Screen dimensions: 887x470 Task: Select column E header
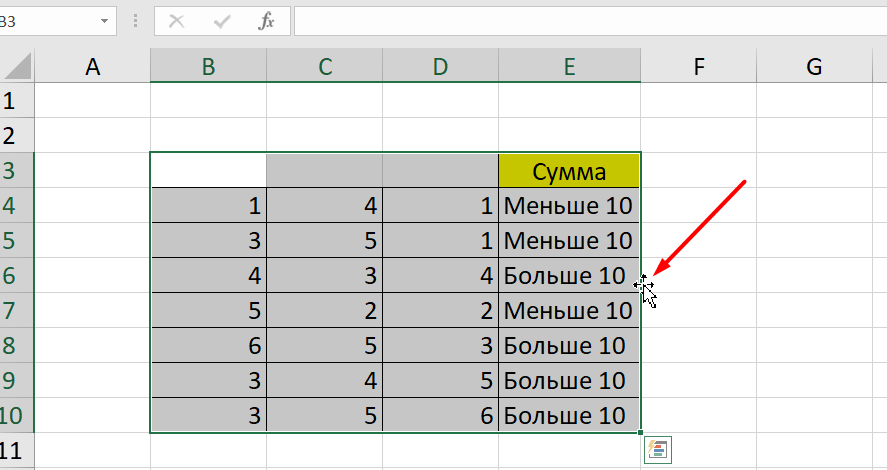[x=569, y=67]
